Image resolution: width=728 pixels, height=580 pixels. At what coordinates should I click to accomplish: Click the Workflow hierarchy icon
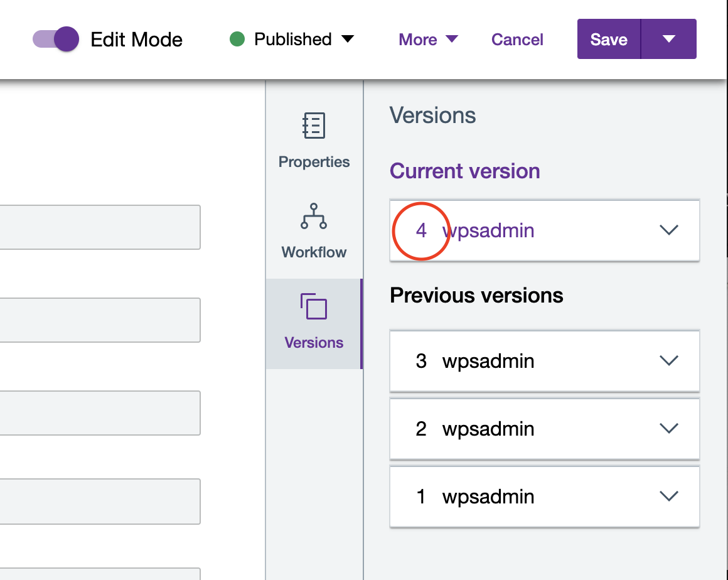[x=314, y=216]
